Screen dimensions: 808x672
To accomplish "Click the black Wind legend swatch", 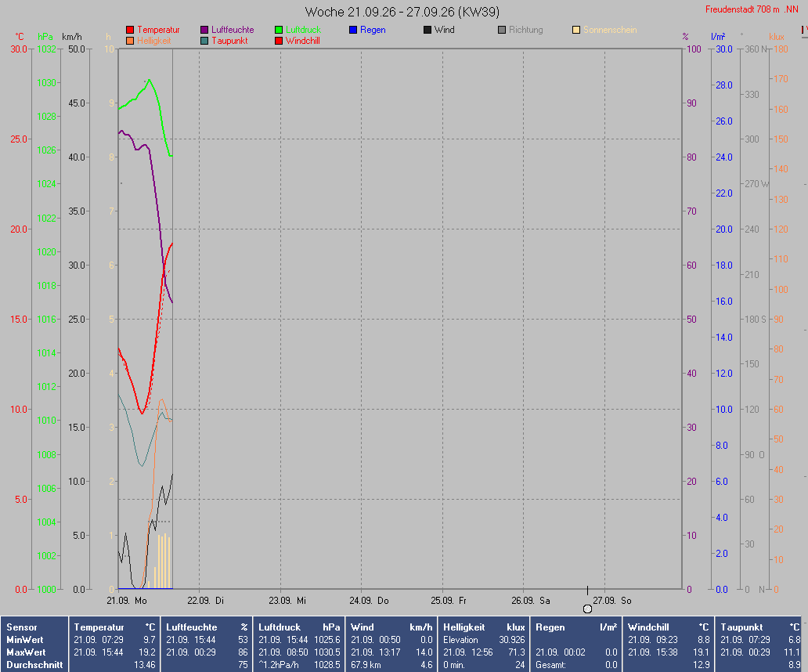I will pyautogui.click(x=427, y=30).
